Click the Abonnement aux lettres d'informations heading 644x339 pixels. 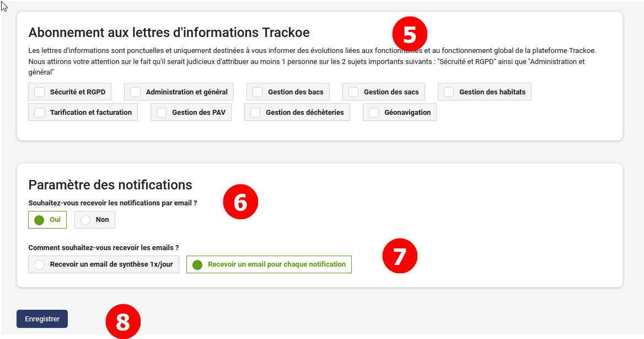169,32
